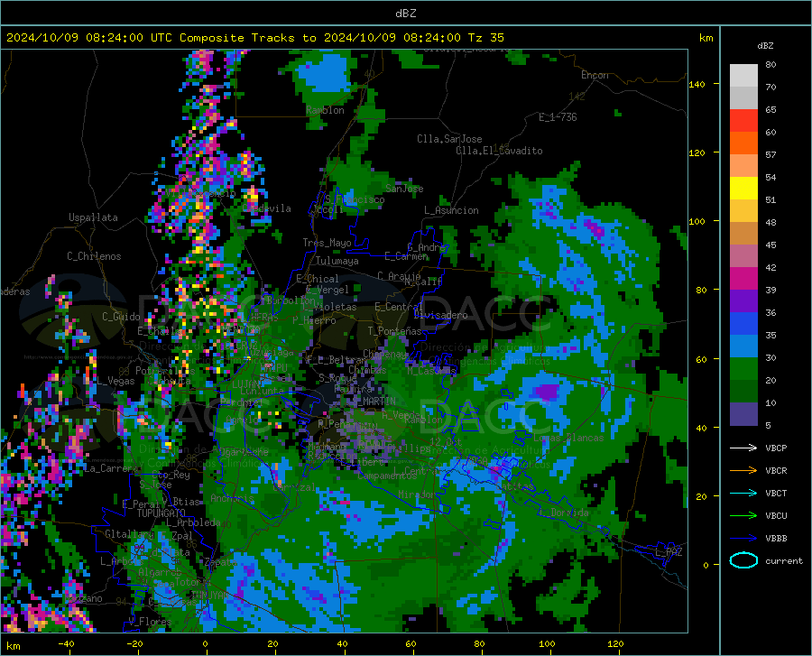Image resolution: width=812 pixels, height=656 pixels.
Task: Click the dBZ heading above color scale
Action: [765, 45]
